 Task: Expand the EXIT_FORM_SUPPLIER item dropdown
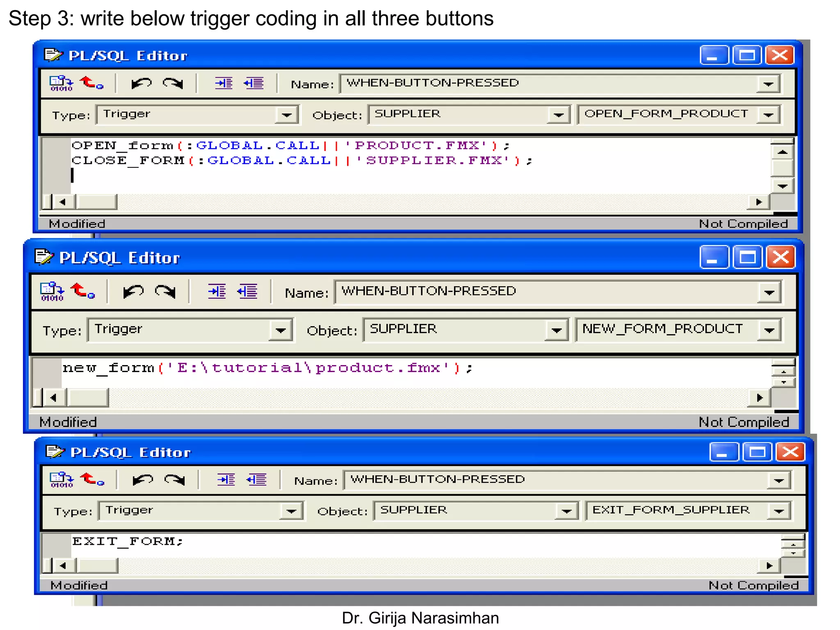pyautogui.click(x=778, y=511)
